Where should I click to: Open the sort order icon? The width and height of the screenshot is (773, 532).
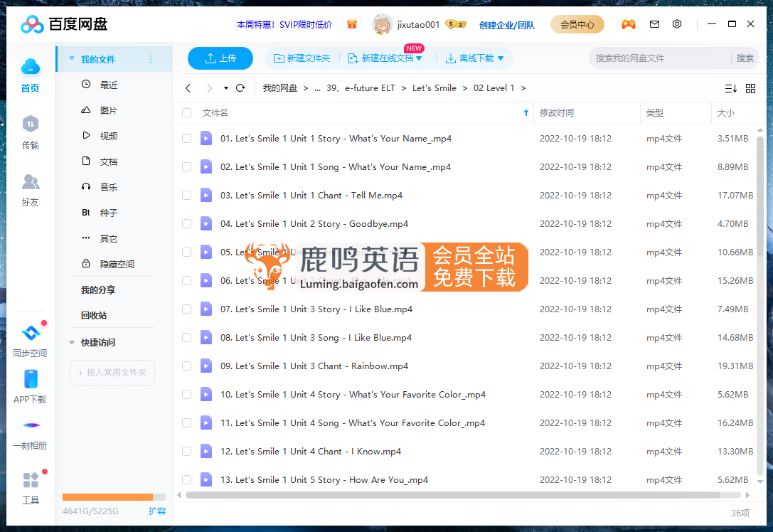coord(730,89)
